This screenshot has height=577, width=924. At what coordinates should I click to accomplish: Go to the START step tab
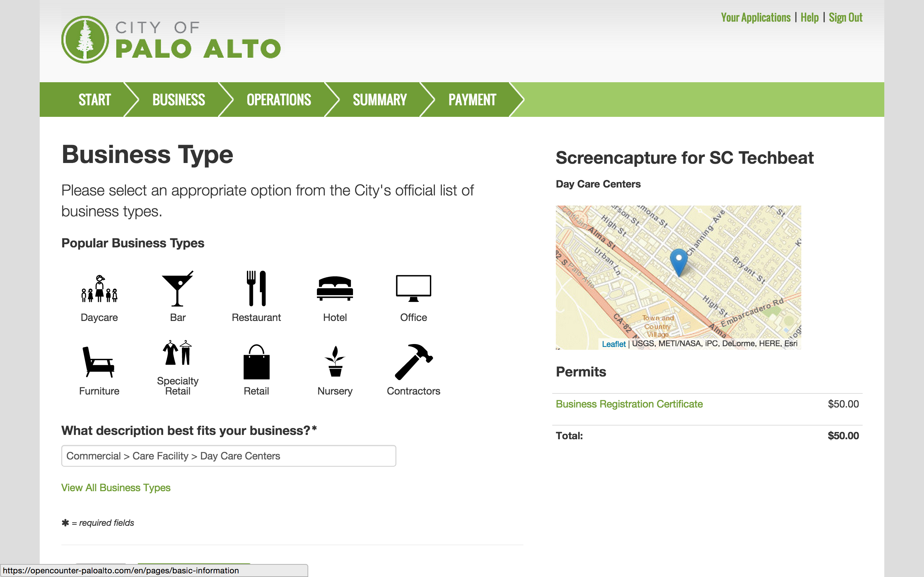tap(94, 100)
